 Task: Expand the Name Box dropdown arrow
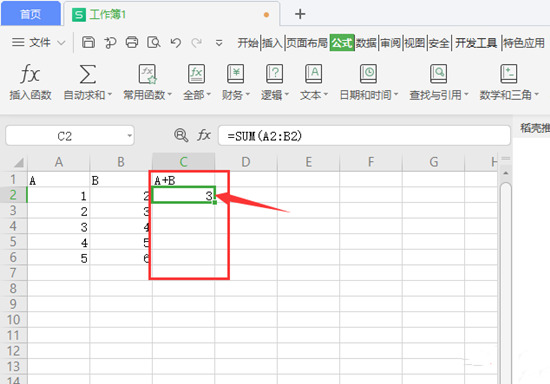(129, 136)
